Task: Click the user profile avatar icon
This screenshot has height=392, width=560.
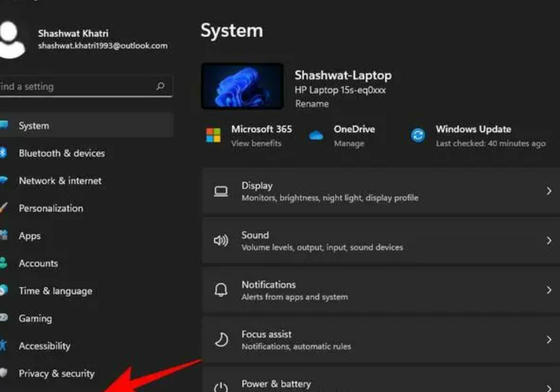Action: [12, 39]
